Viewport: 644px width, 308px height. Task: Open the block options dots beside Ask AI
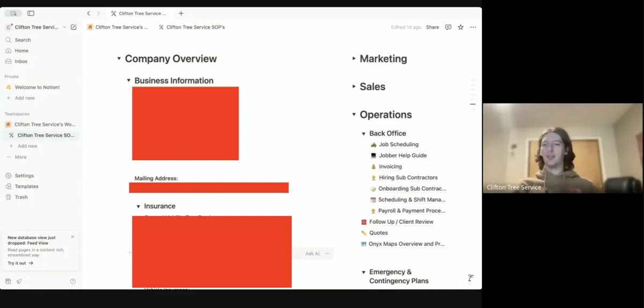(327, 254)
